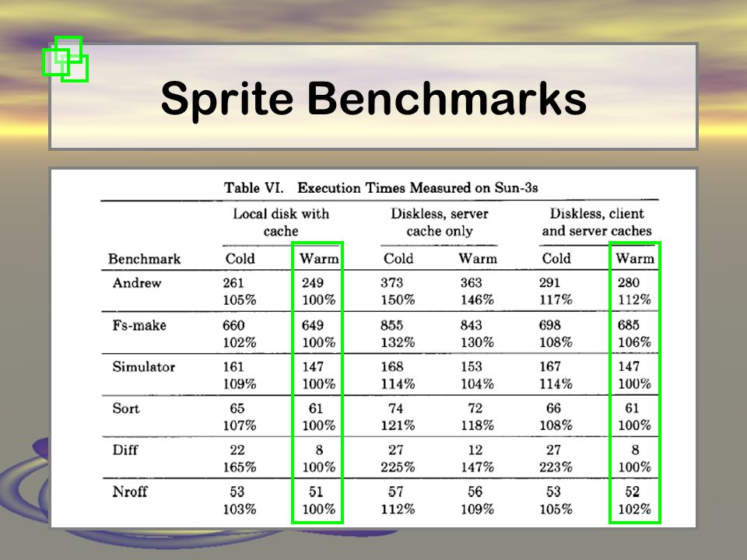This screenshot has width=747, height=560.
Task: Click the "Fs-make" row label
Action: (x=139, y=325)
